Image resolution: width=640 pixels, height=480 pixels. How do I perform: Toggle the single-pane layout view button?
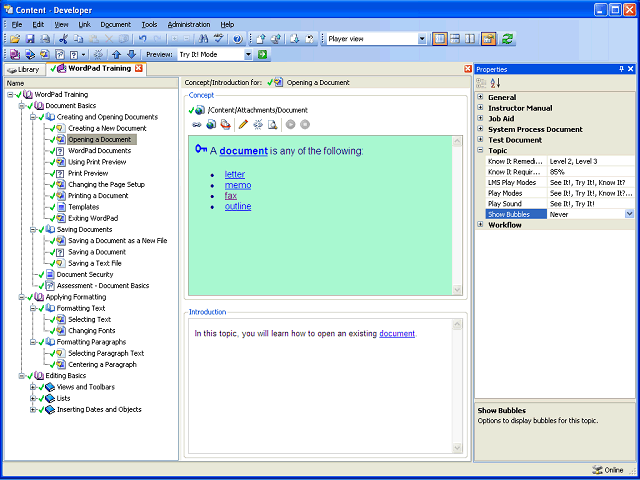click(440, 39)
